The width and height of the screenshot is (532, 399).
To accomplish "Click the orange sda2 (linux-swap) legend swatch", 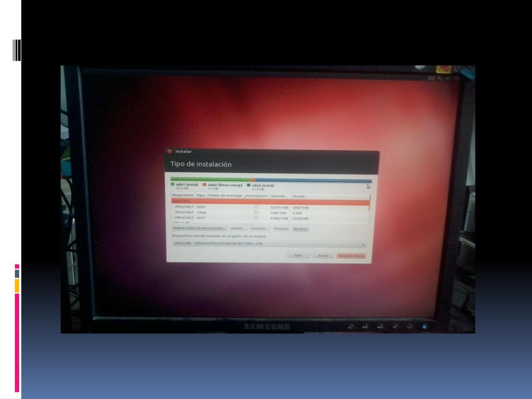I will (x=204, y=184).
